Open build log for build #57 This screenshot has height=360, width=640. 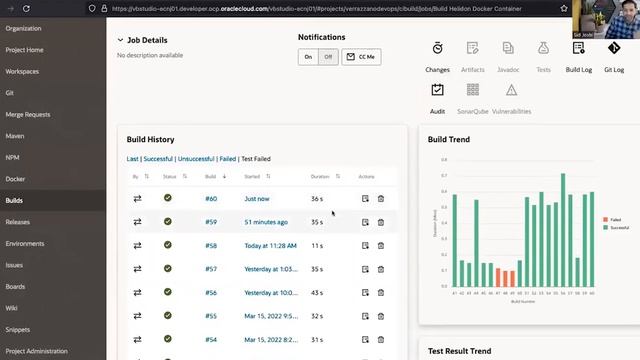coord(365,269)
